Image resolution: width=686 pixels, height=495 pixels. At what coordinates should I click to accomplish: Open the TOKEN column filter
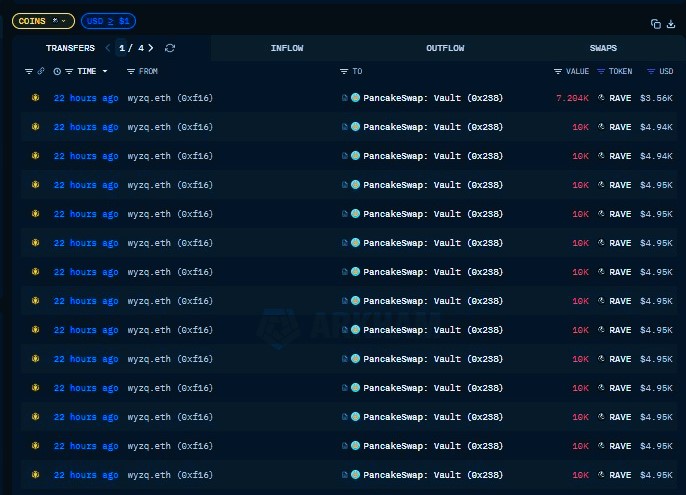coord(601,71)
